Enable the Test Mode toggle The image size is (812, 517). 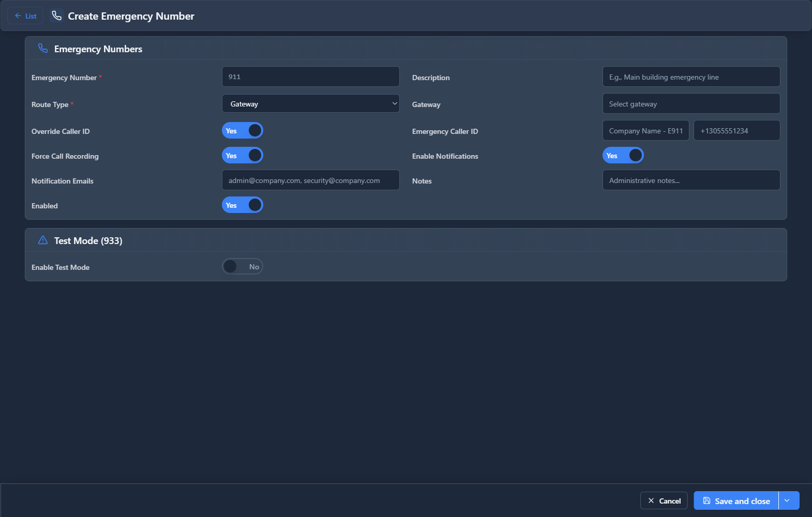[x=243, y=267]
